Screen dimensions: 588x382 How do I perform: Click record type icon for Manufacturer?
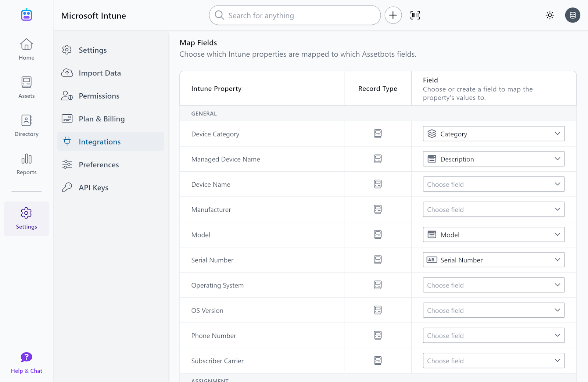pos(378,209)
